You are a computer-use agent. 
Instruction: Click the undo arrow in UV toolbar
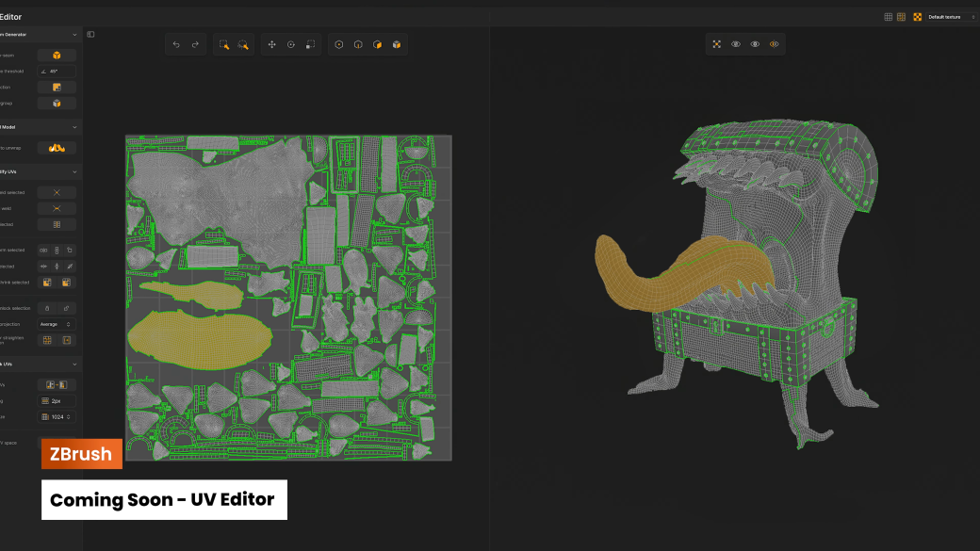[176, 44]
